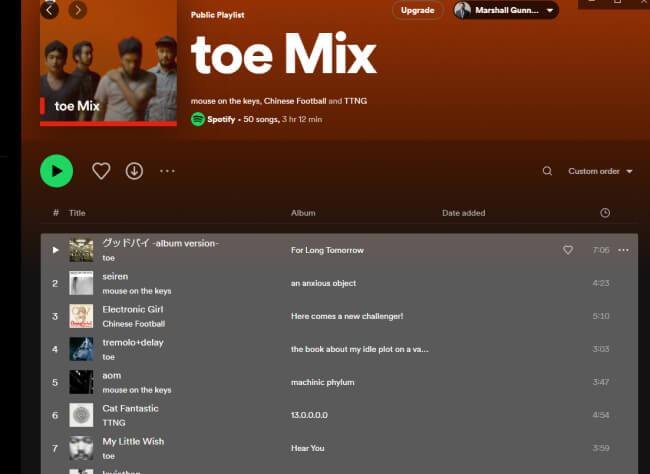
Task: Open the Marshall Gunn account menu
Action: 505,10
